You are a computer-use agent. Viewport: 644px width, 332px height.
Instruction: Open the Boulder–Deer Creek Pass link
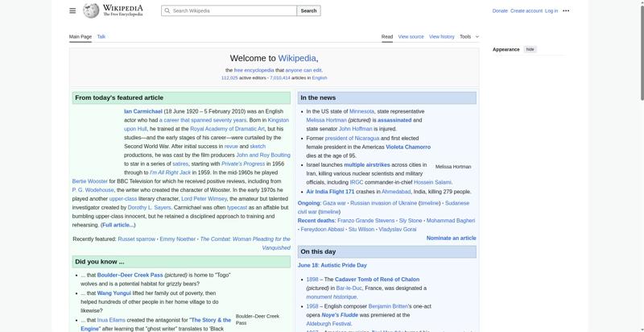[x=130, y=276]
